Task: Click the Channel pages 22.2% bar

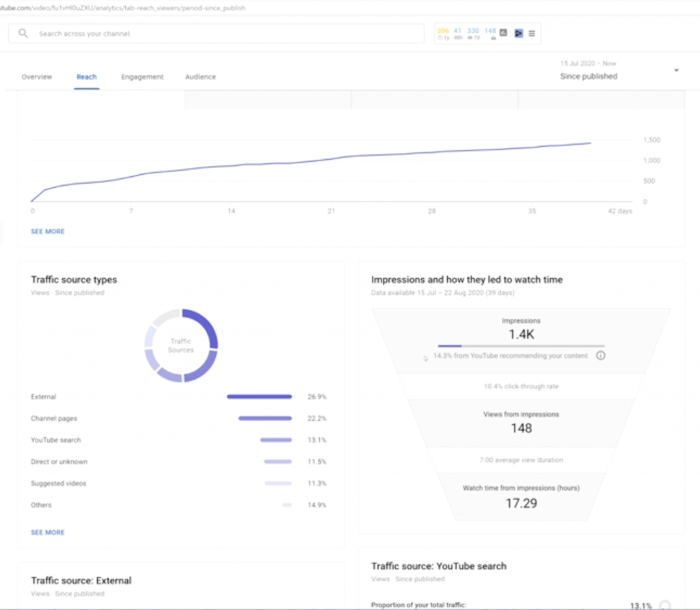Action: pos(265,418)
